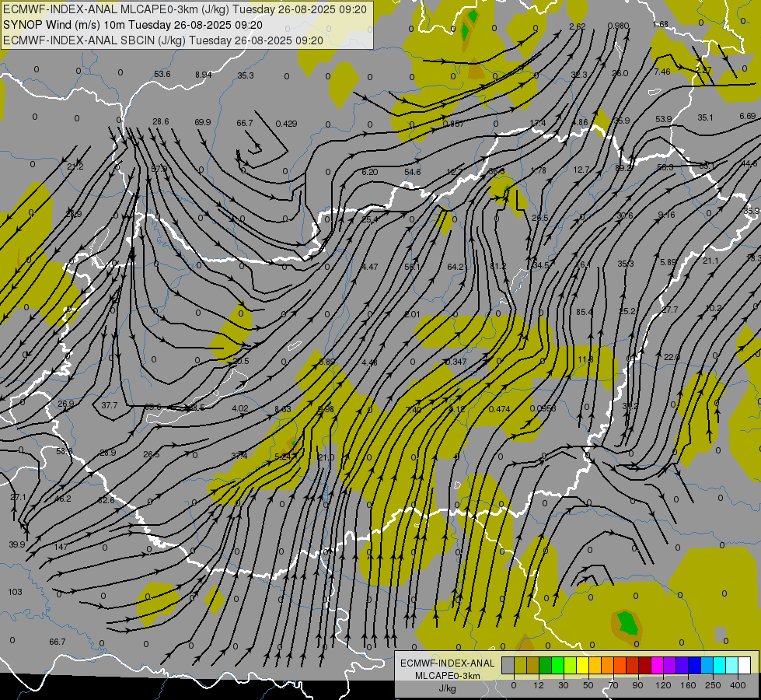This screenshot has height=700, width=761.
Task: Click the brownish-olive legend swatch left of the 12 tick
Action: [533, 666]
